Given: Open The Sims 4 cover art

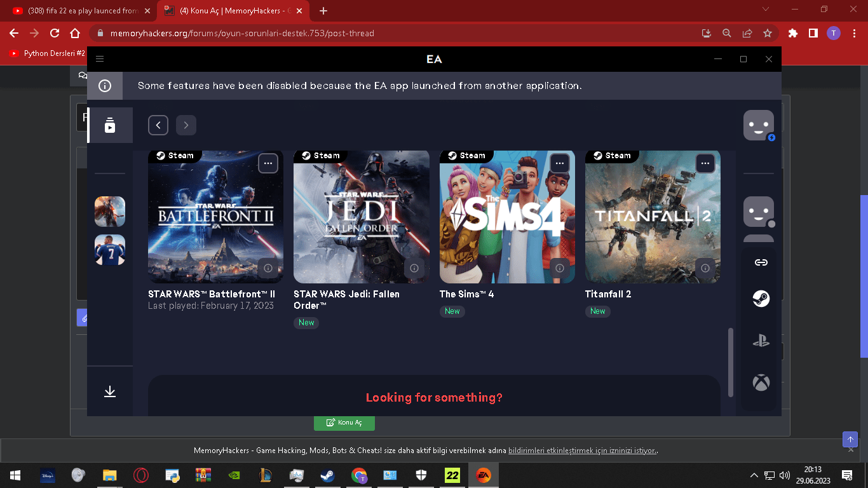Looking at the screenshot, I should [x=507, y=217].
